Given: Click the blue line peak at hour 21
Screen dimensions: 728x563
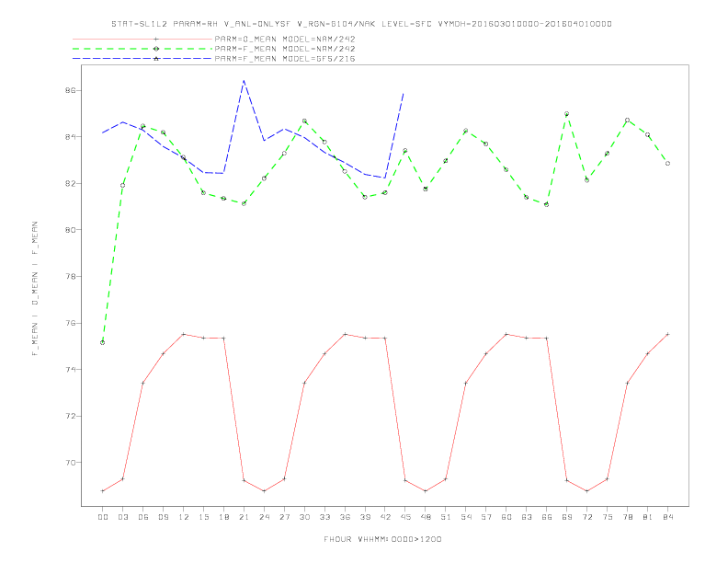Looking at the screenshot, I should point(244,80).
